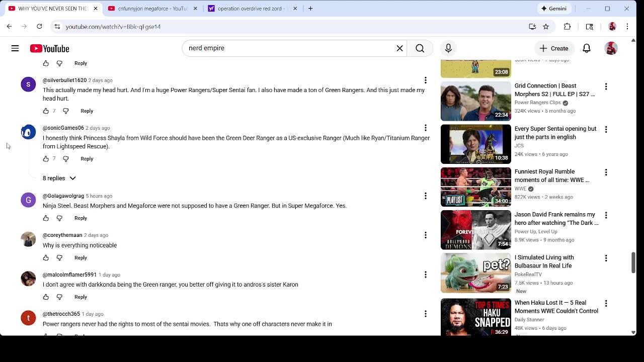Go to the YouTube home logo
This screenshot has height=362, width=644.
click(49, 48)
